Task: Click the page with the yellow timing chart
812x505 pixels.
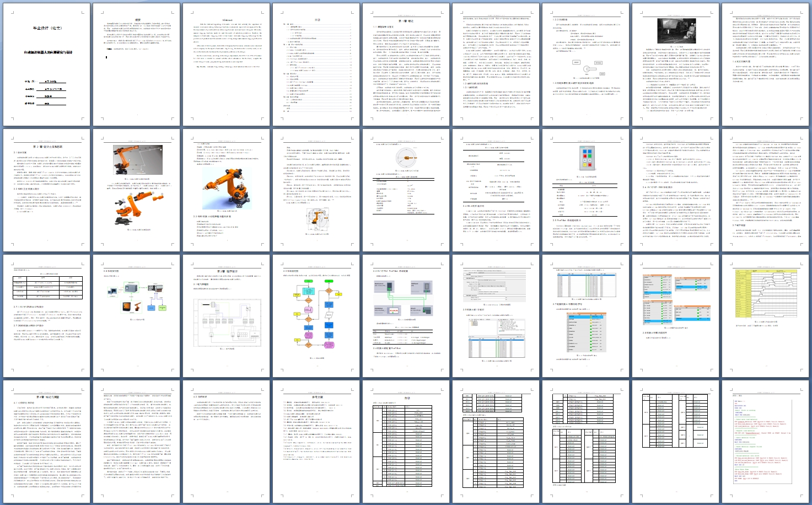Action: pos(766,315)
